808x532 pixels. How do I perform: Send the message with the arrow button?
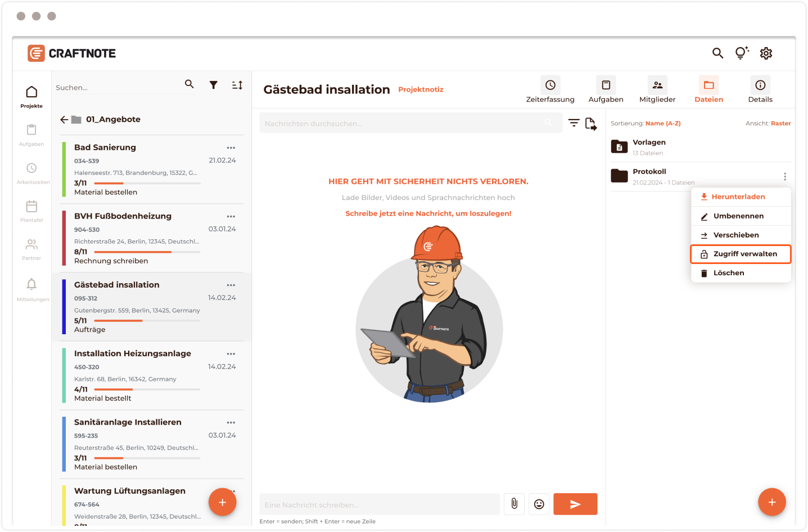[575, 504]
